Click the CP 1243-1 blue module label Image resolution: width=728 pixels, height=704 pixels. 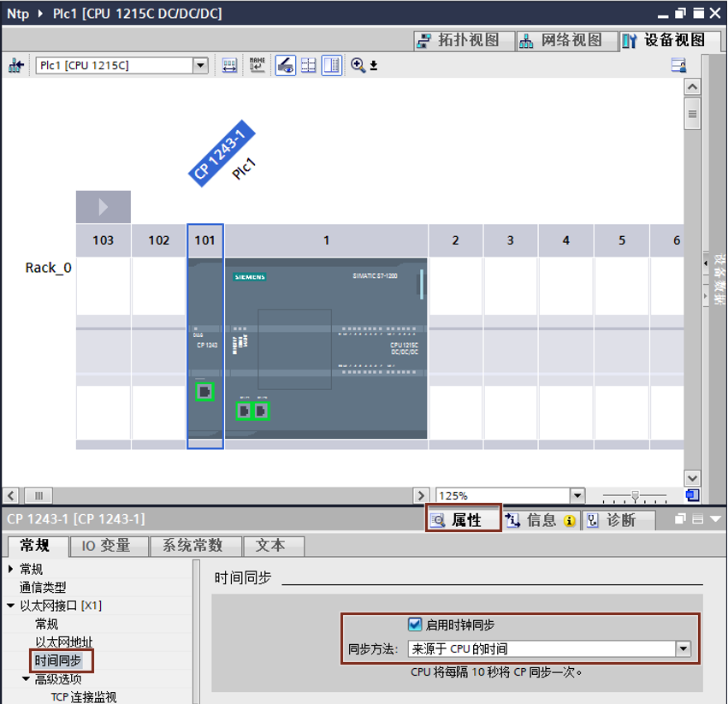click(x=222, y=154)
